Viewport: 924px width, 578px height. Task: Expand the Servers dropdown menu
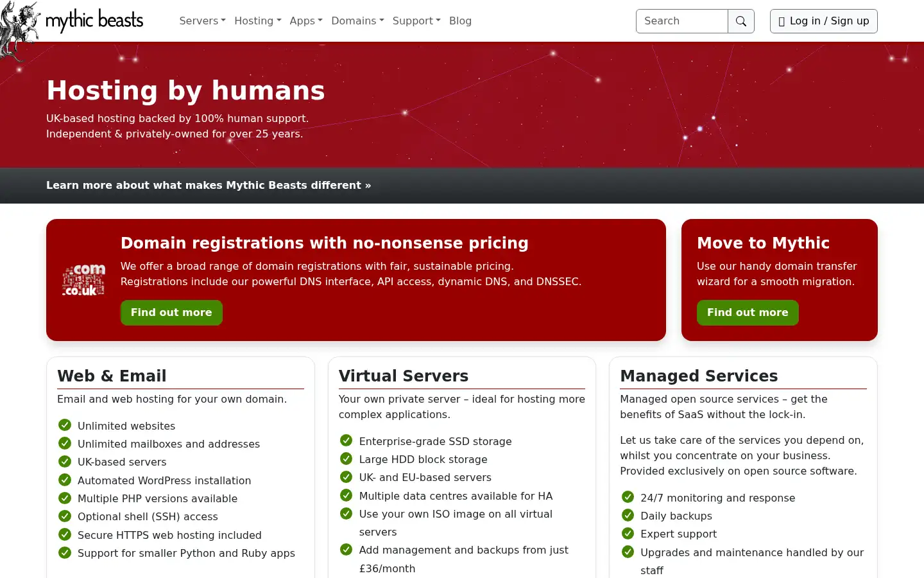(x=202, y=21)
